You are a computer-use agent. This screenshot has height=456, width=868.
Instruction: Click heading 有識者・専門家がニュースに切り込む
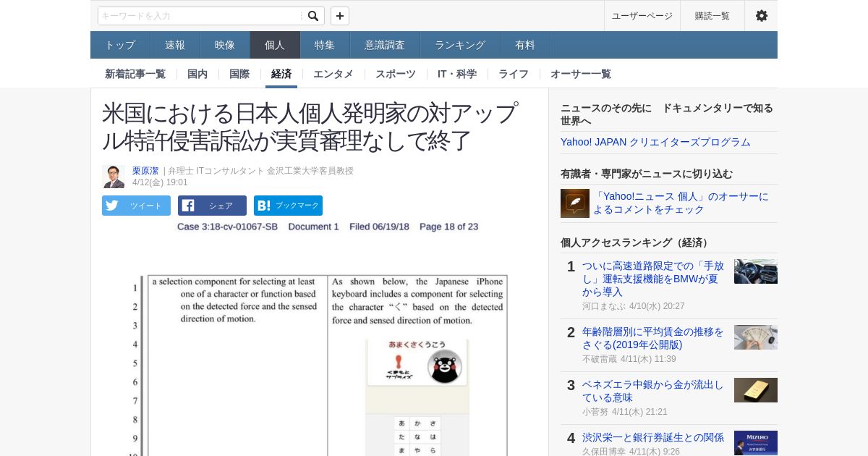click(647, 174)
